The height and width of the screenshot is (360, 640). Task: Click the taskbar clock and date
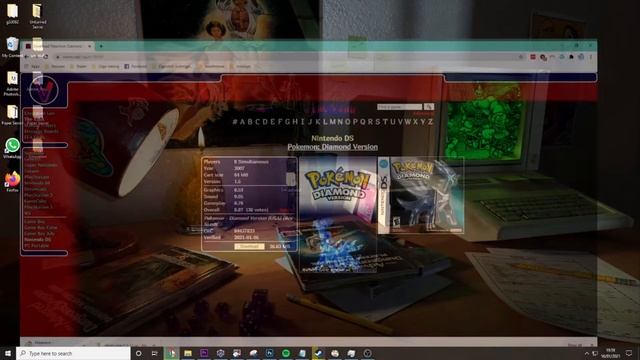tap(611, 353)
